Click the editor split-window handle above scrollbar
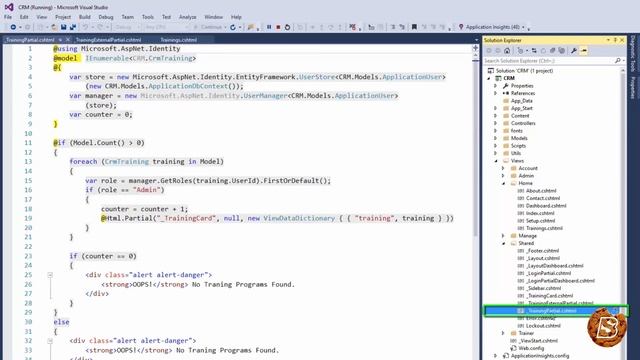Image resolution: width=640 pixels, height=360 pixels. (x=476, y=48)
